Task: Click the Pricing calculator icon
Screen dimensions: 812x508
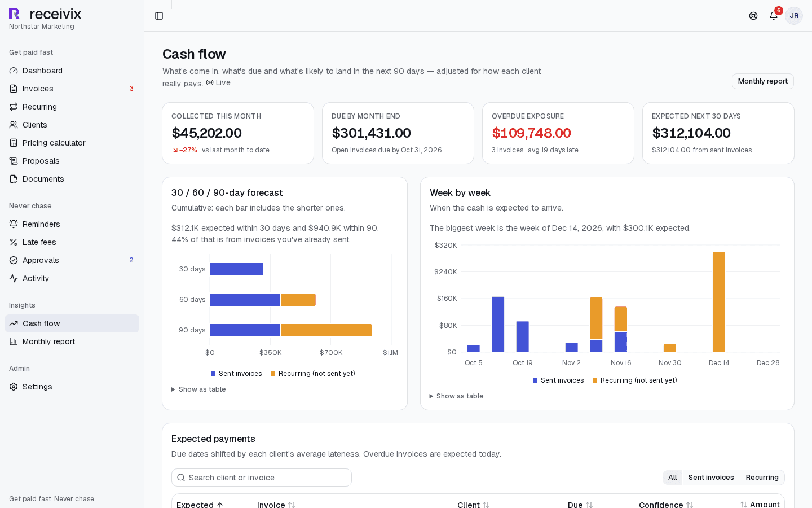Action: 14,143
